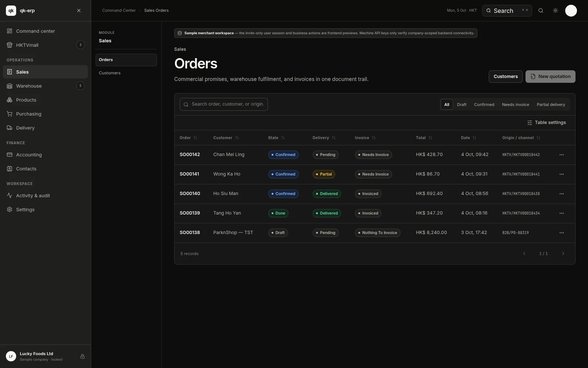
Task: Open the Products module
Action: 45,100
